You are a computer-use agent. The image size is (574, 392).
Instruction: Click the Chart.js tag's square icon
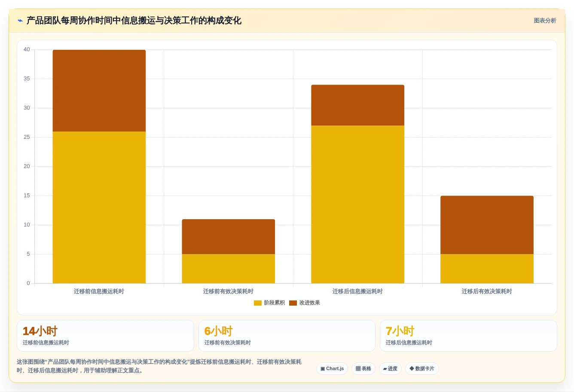323,369
